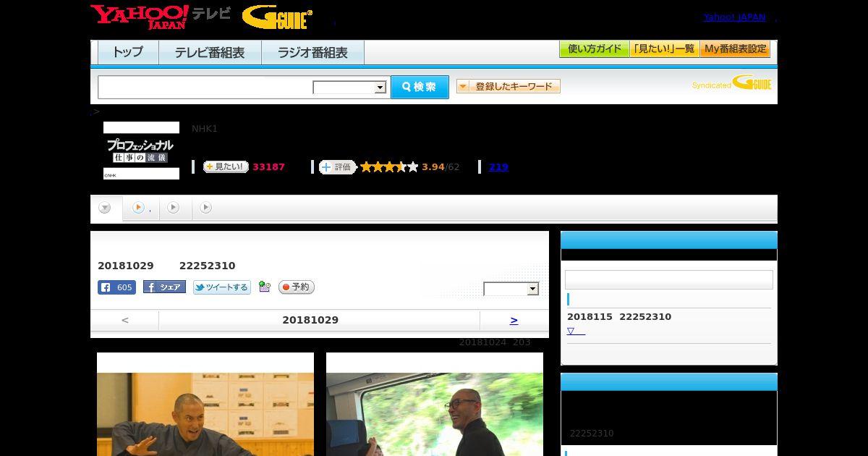868x456 pixels.
Task: Open the プロフェッショナル program thumbnail
Action: (x=141, y=151)
